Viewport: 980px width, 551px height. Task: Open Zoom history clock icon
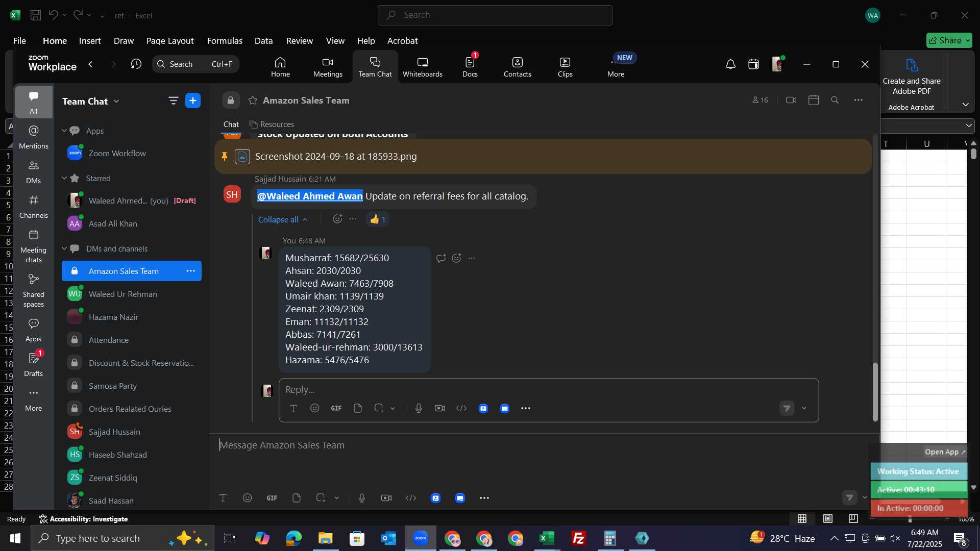coord(136,64)
